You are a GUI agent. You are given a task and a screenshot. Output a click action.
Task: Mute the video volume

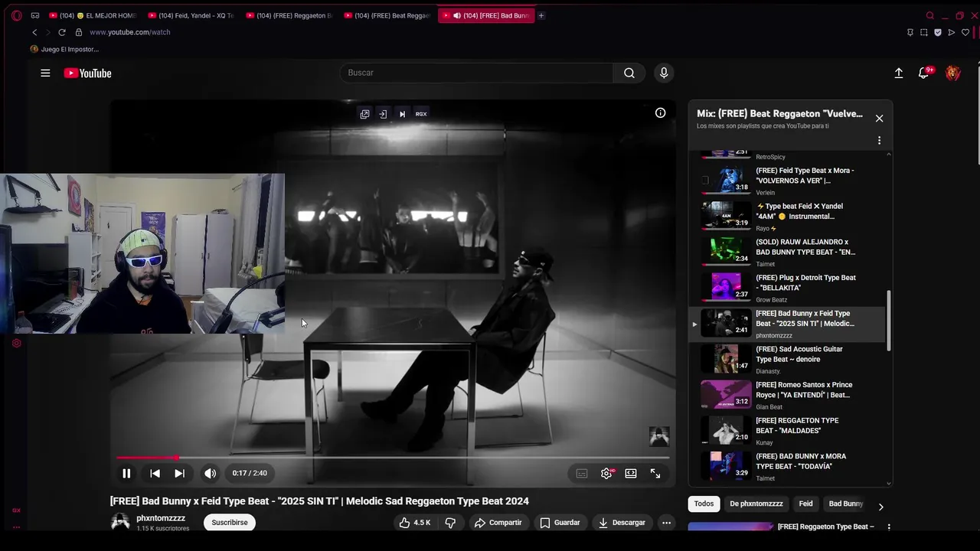(210, 473)
